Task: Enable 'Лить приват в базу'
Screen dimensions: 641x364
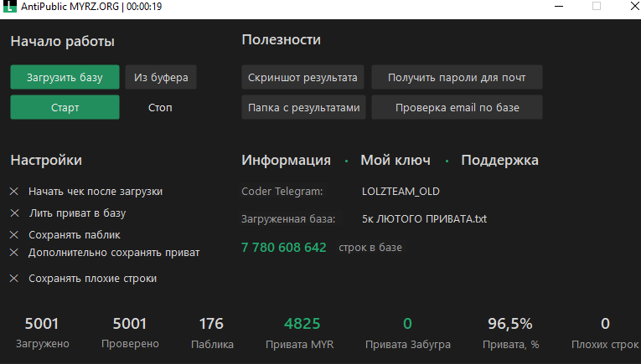Action: pos(68,213)
